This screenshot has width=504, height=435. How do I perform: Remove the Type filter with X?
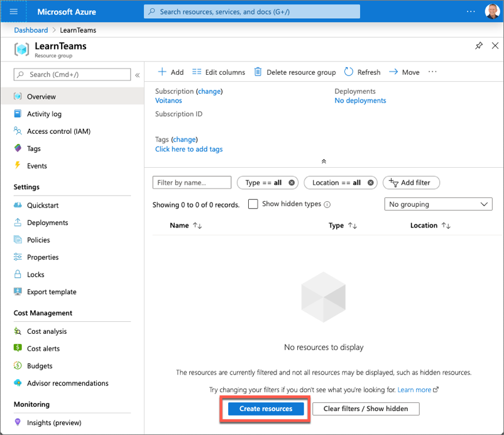(292, 183)
